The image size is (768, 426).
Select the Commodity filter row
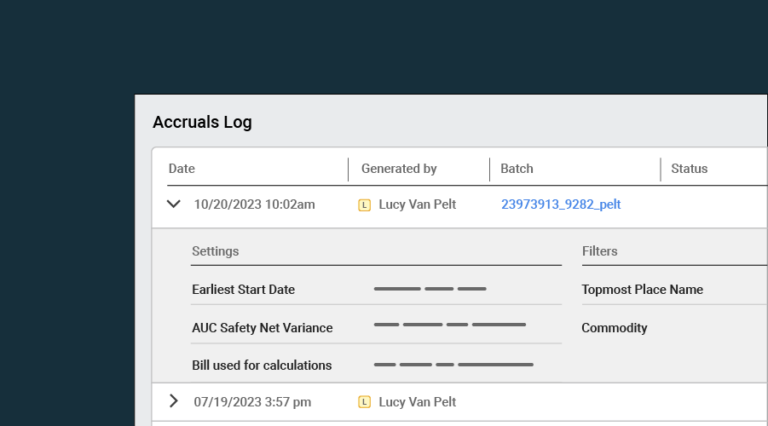click(614, 327)
